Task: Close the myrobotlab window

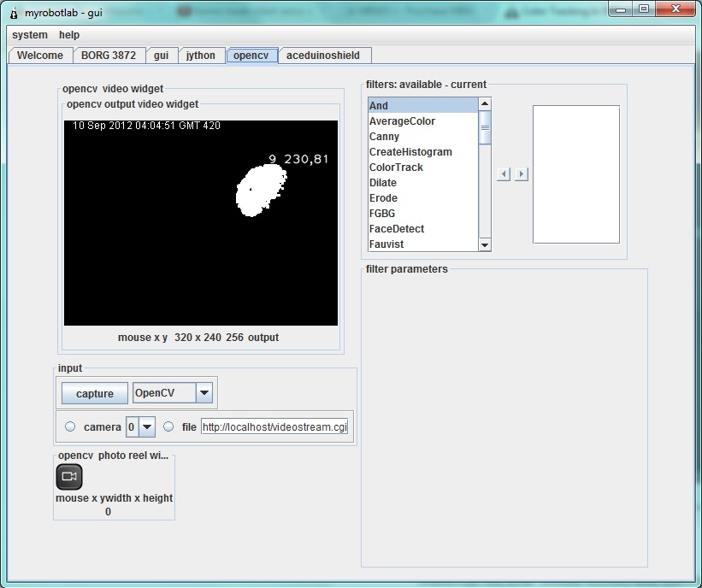Action: click(676, 9)
